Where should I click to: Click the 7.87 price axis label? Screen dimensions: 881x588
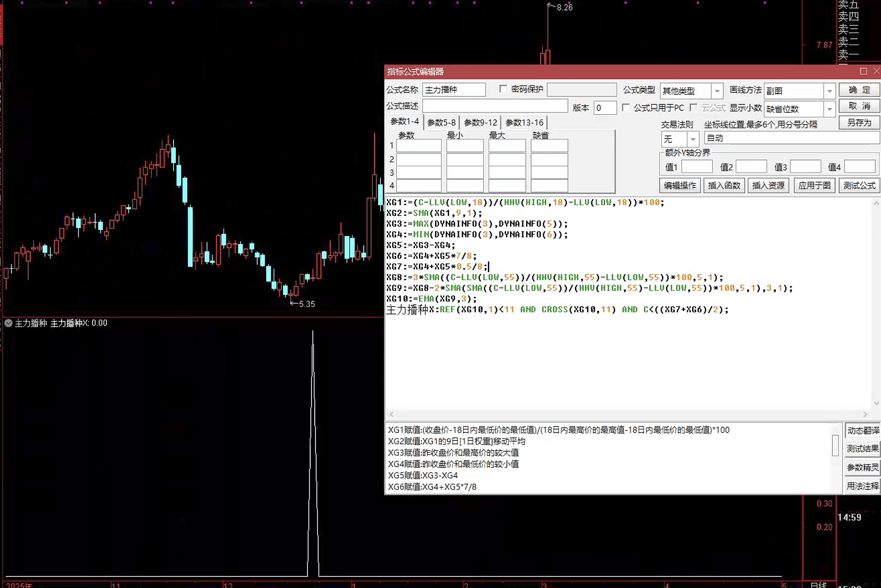(824, 45)
